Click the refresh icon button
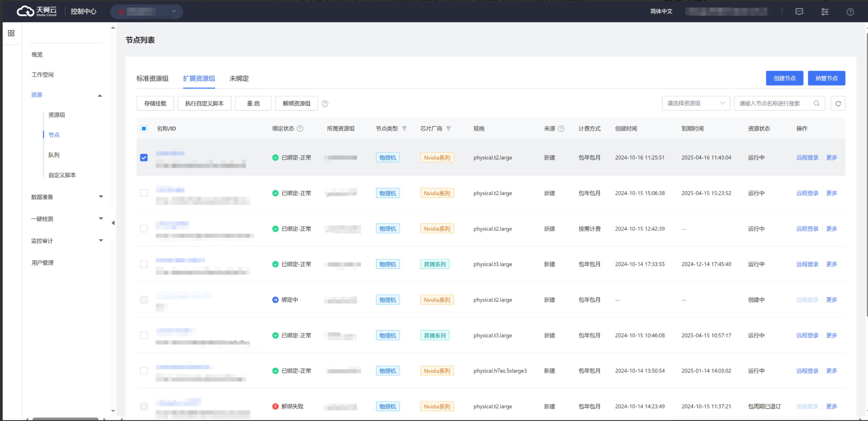Viewport: 868px width, 421px height. (x=838, y=104)
